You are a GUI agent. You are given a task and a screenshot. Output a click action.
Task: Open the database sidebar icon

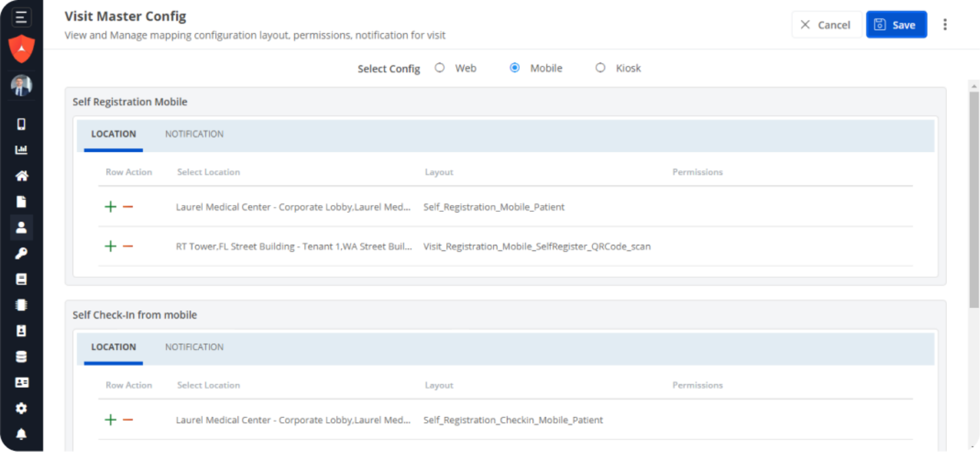[21, 357]
